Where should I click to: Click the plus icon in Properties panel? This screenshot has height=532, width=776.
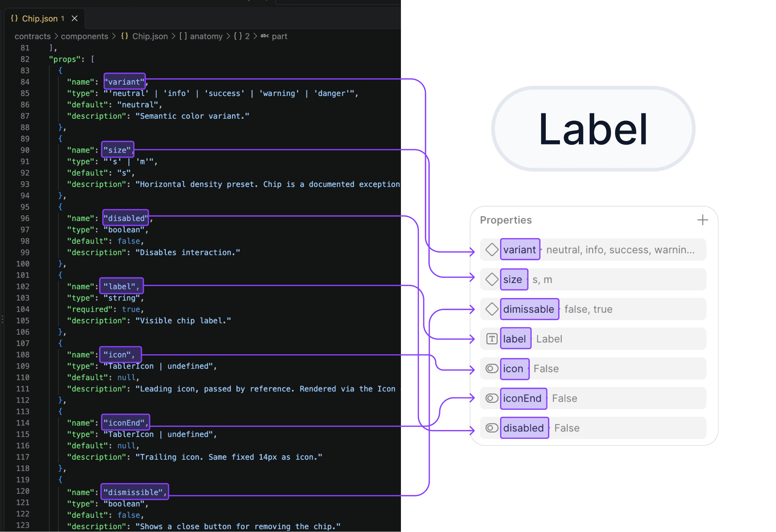click(x=702, y=220)
